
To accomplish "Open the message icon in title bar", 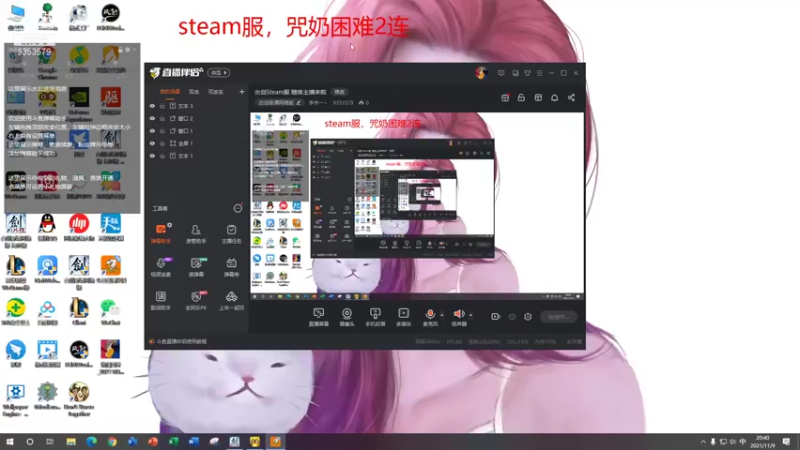I will [501, 73].
